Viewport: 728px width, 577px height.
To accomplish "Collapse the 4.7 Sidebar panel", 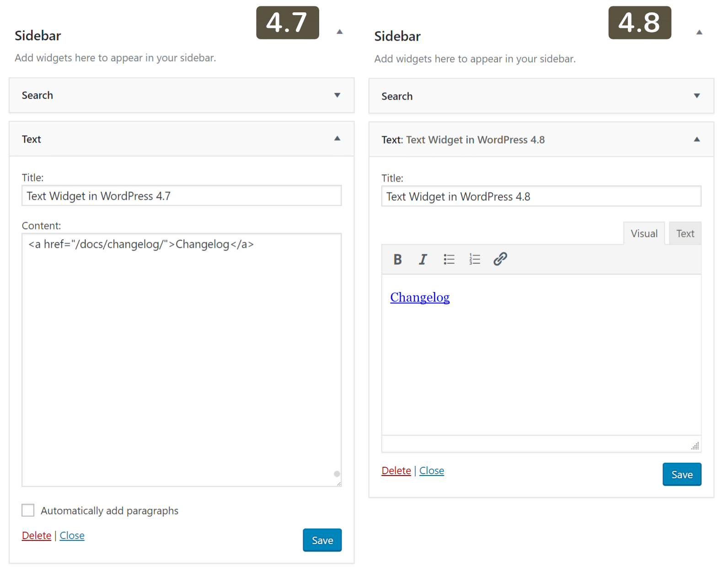I will click(339, 32).
